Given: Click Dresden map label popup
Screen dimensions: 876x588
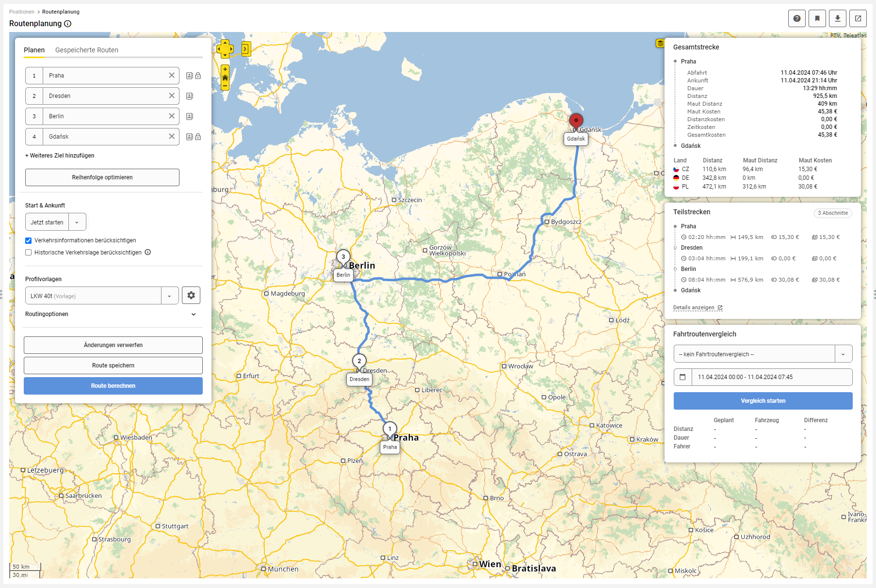Looking at the screenshot, I should (359, 380).
